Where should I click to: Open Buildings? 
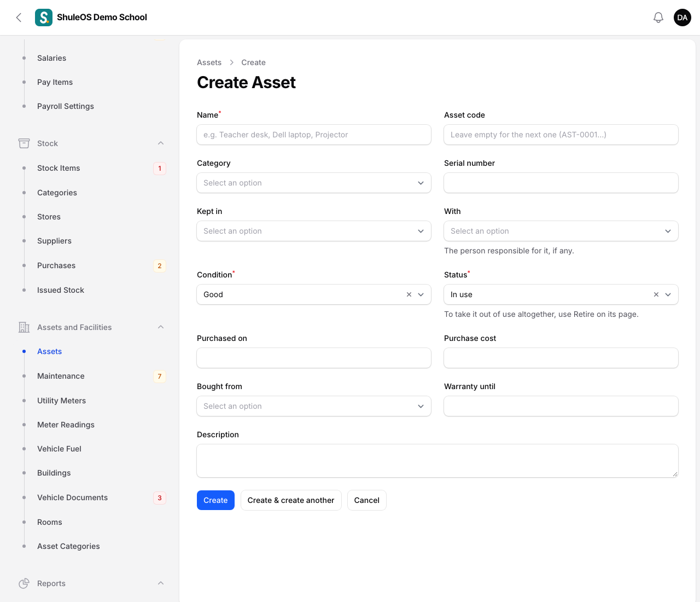coord(54,473)
